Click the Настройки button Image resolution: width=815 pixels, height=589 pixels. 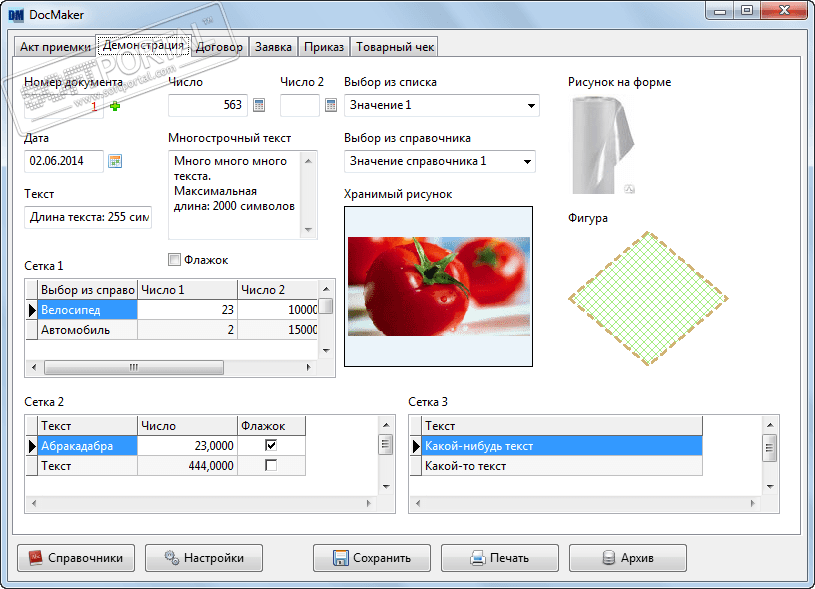coord(204,558)
